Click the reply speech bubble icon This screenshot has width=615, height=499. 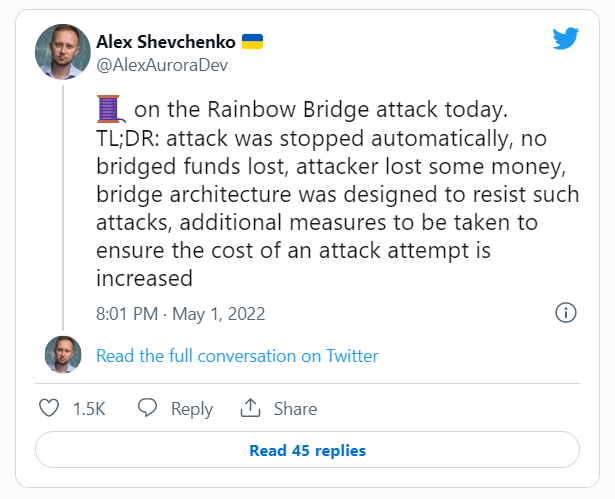[148, 408]
